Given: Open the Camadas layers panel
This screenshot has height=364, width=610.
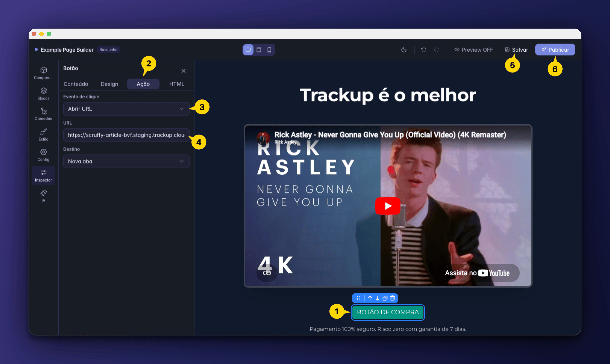Looking at the screenshot, I should pyautogui.click(x=43, y=114).
